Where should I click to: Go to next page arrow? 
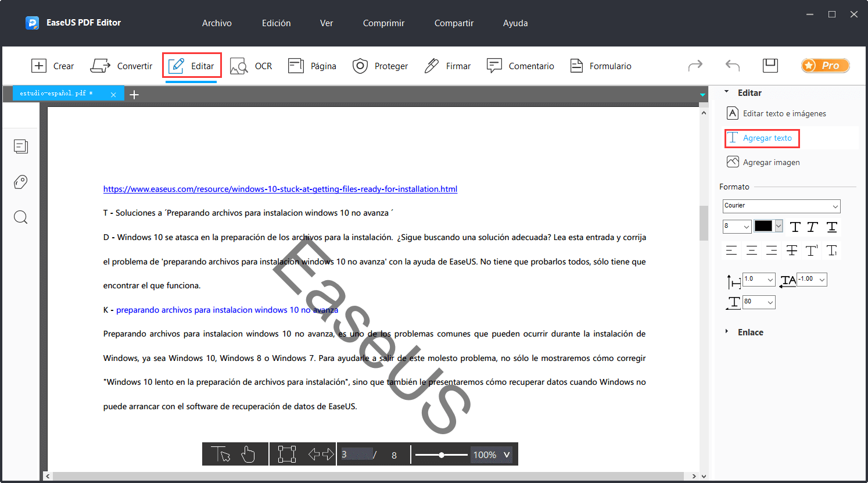(x=328, y=454)
